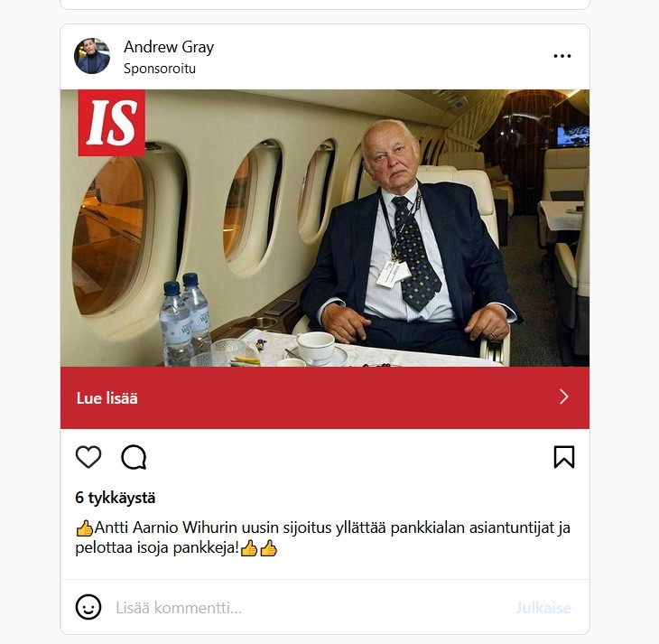The width and height of the screenshot is (659, 644).
Task: Click the double thumbs-up emojis ending caption
Action: [259, 548]
